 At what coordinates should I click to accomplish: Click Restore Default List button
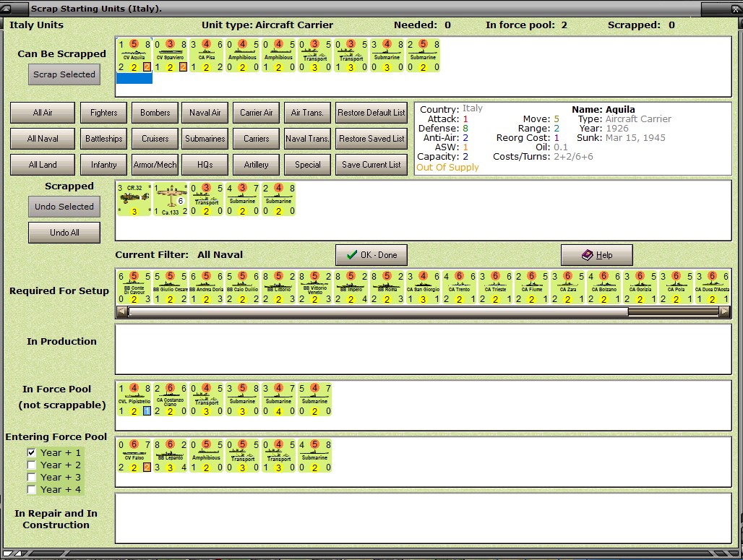[371, 113]
